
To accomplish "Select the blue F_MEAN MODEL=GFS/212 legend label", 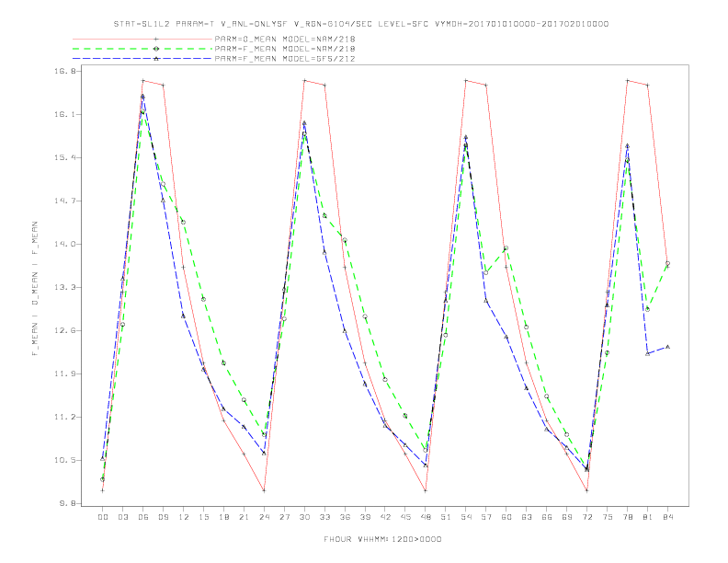I will point(285,59).
